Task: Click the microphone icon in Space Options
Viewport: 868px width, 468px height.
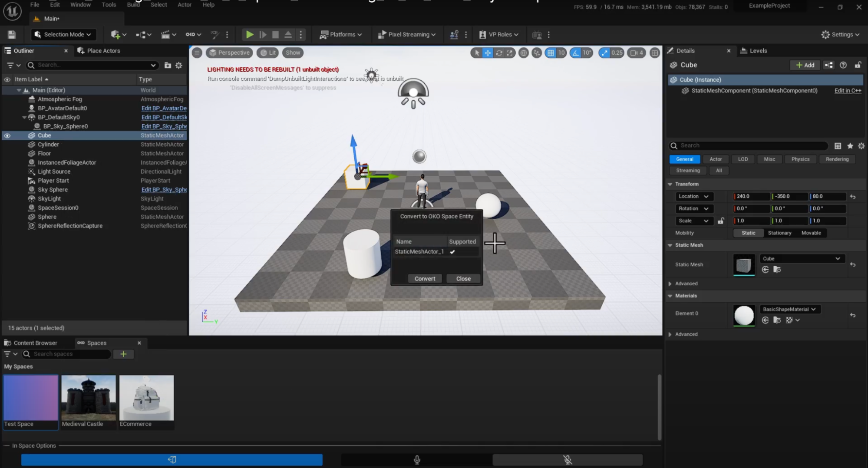Action: (416, 459)
